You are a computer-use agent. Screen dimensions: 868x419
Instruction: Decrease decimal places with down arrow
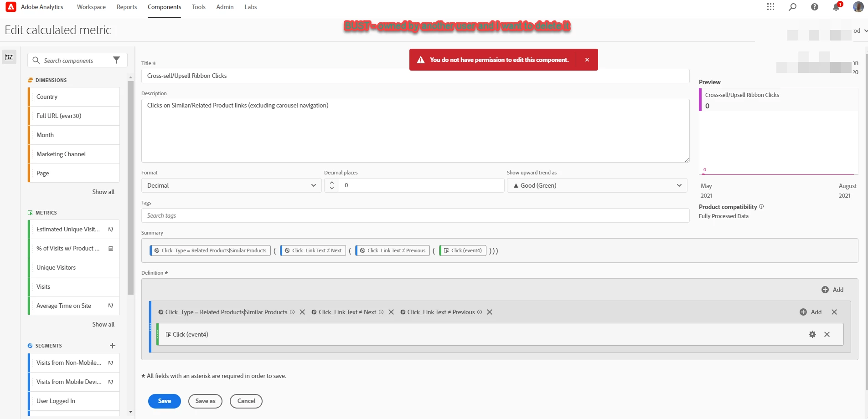[331, 188]
